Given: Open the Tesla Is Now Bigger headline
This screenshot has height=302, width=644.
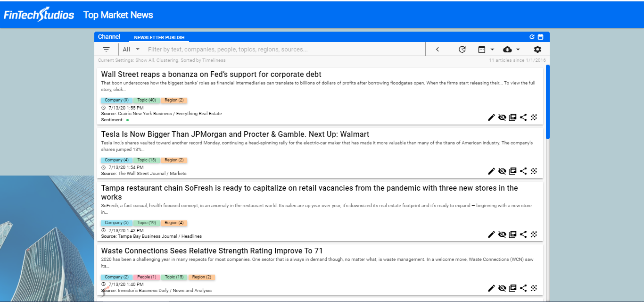Looking at the screenshot, I should (235, 134).
